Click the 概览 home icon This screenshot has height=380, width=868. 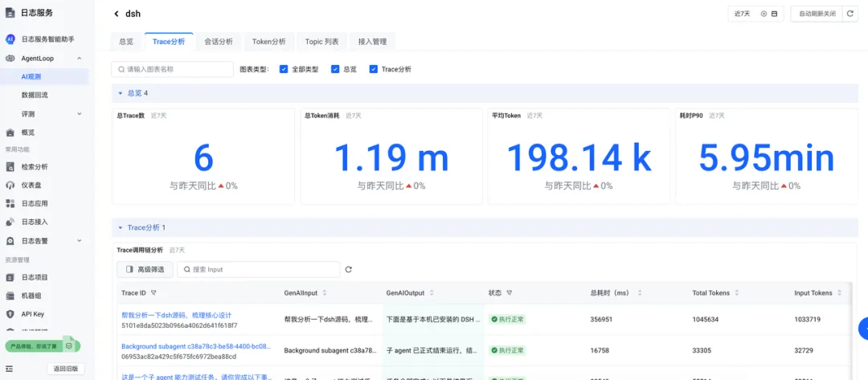(10, 133)
